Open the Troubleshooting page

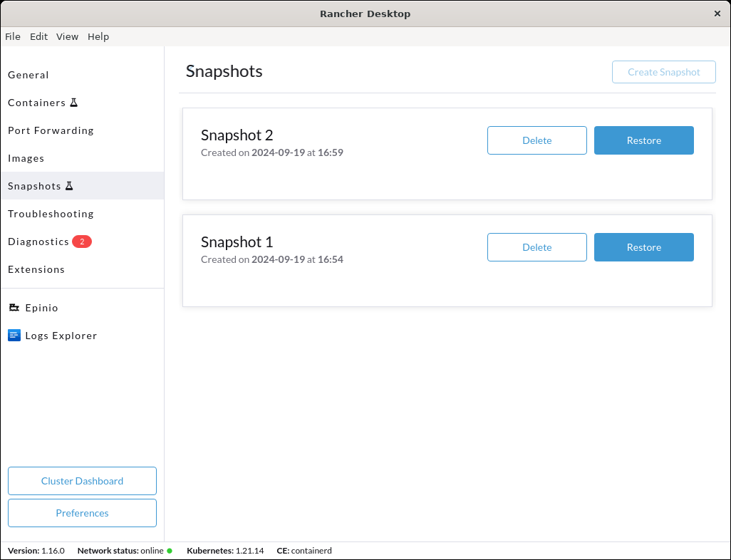[x=51, y=214]
